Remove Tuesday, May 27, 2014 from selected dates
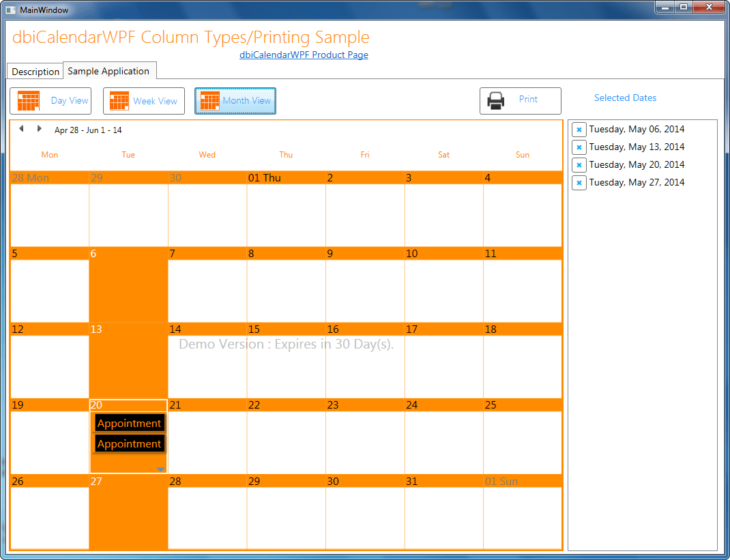 tap(579, 183)
